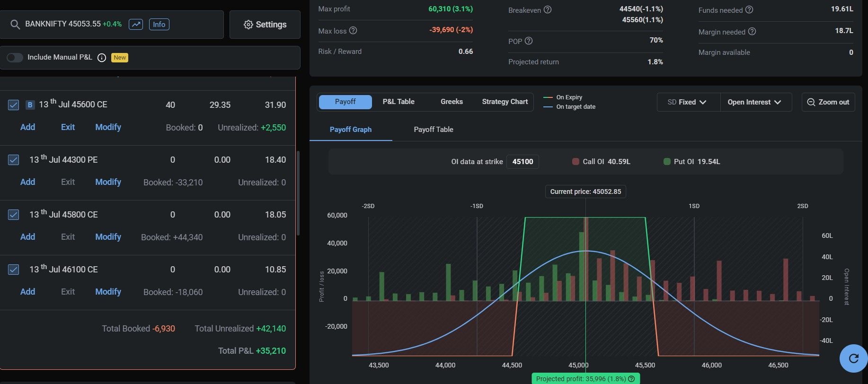Click Modify for the 44300 PE position
Image resolution: width=868 pixels, height=384 pixels.
pos(108,182)
